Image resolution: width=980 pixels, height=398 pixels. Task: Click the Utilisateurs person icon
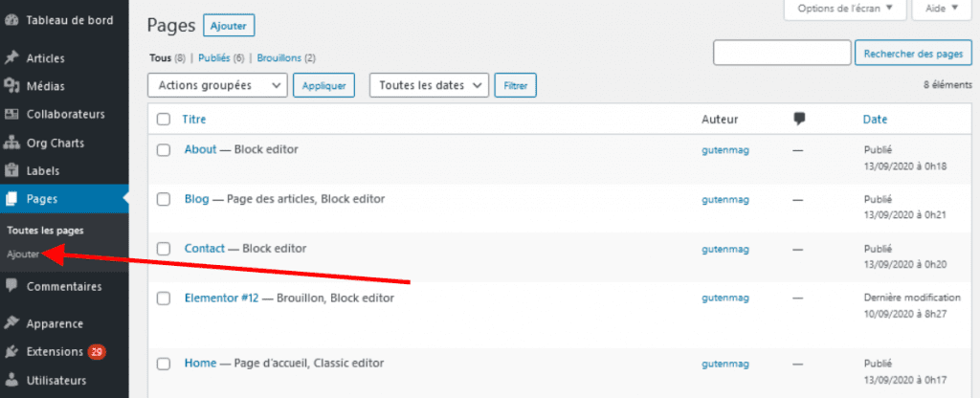point(11,380)
